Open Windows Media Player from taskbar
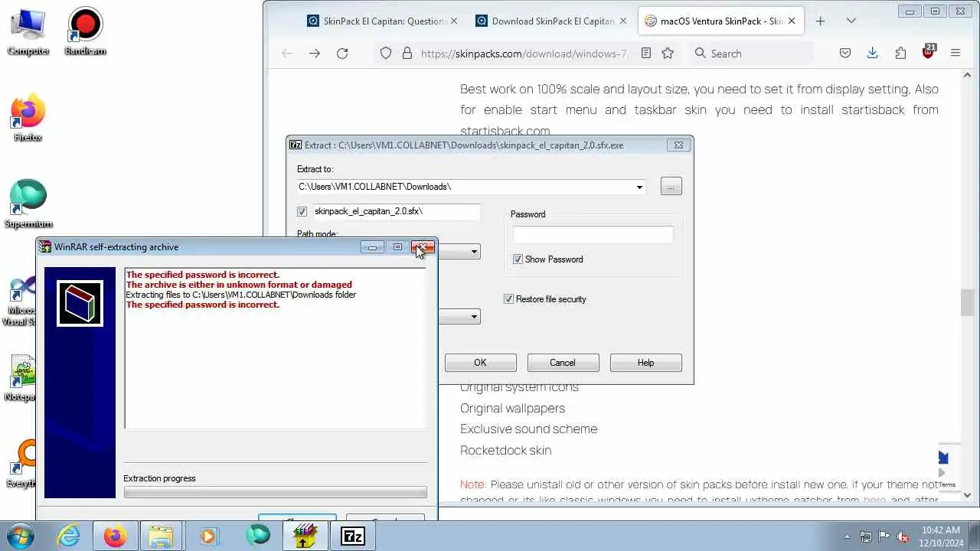Screen dimensions: 980x551 pyautogui.click(x=208, y=536)
